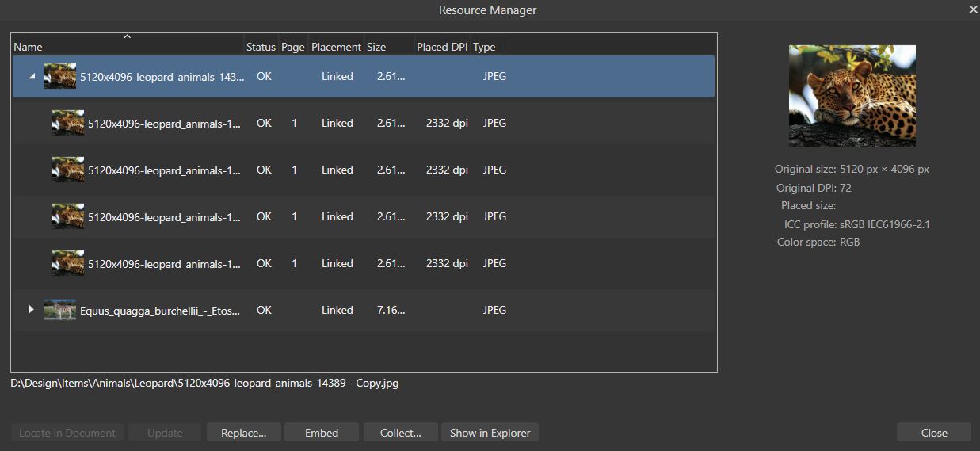Select the top-level leopard thumbnail icon
The width and height of the screenshot is (980, 451).
[x=60, y=77]
